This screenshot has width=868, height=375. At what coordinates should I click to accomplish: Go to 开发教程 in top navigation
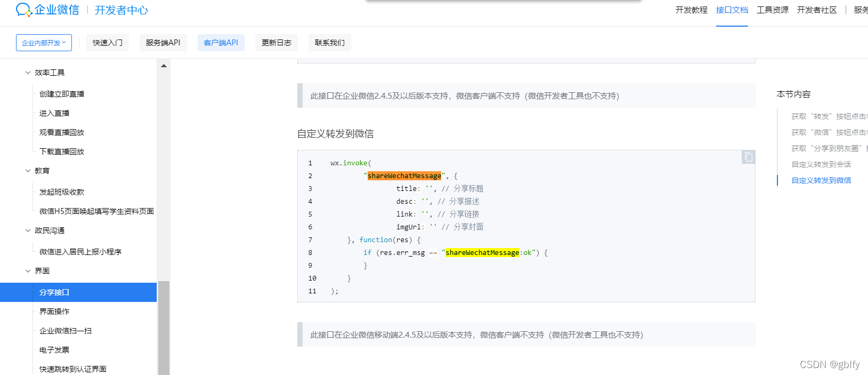692,10
